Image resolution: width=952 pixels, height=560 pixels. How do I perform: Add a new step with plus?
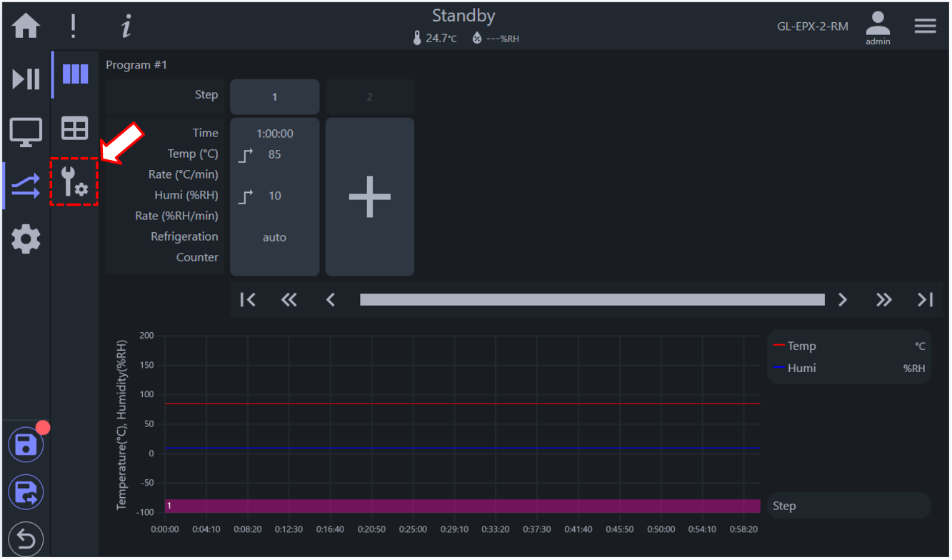coord(370,196)
